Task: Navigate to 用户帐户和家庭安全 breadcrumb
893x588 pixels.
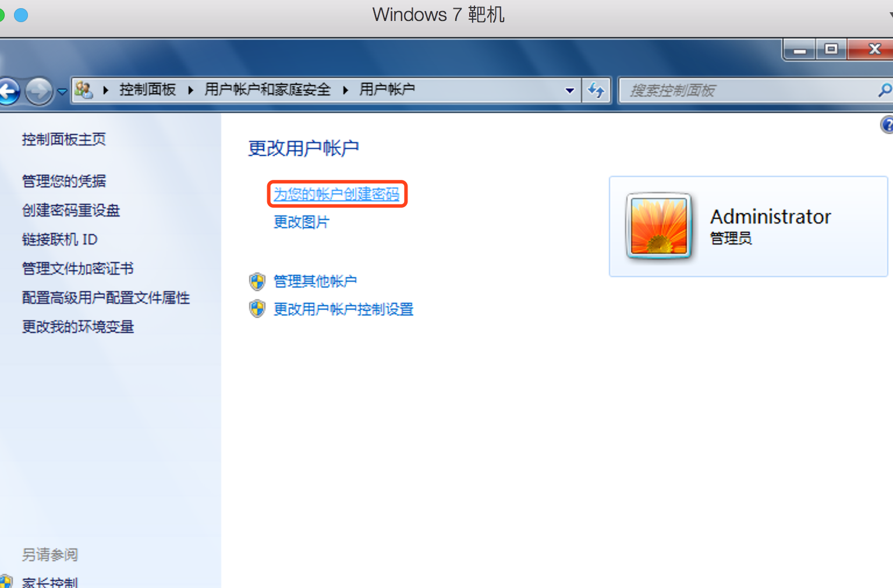Action: pyautogui.click(x=267, y=90)
